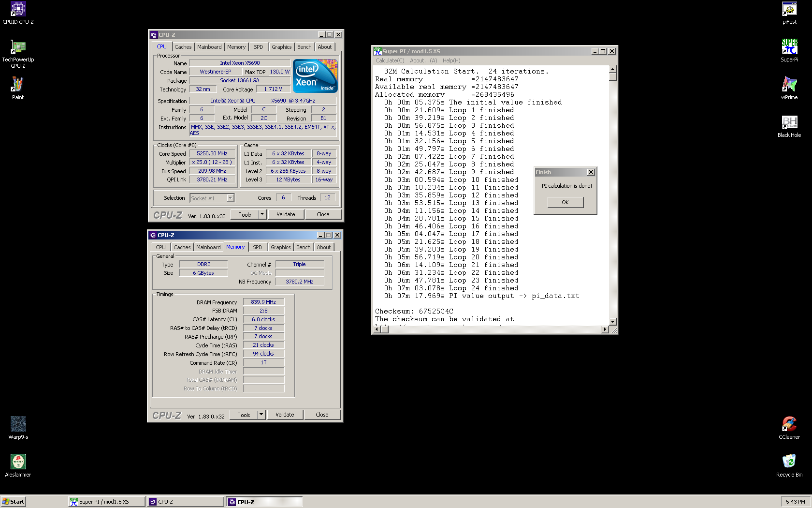Click the 5:43 PM taskbar clock
Screen dimensions: 812x508
tap(795, 502)
